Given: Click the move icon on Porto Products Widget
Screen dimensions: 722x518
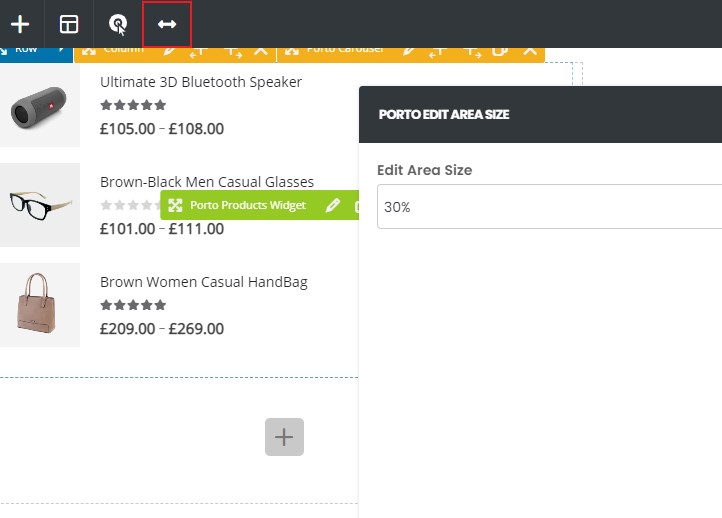Looking at the screenshot, I should click(x=174, y=205).
